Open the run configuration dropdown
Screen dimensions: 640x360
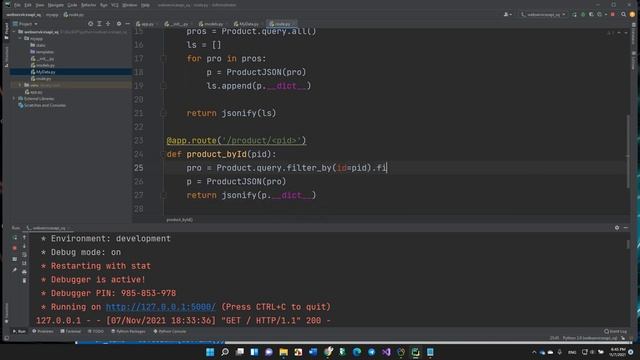click(543, 14)
